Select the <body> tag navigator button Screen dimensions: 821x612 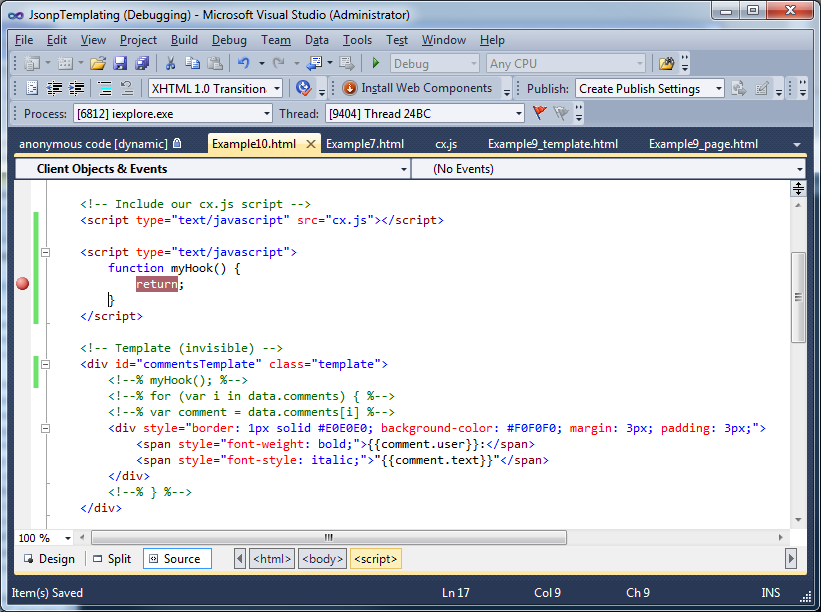322,559
